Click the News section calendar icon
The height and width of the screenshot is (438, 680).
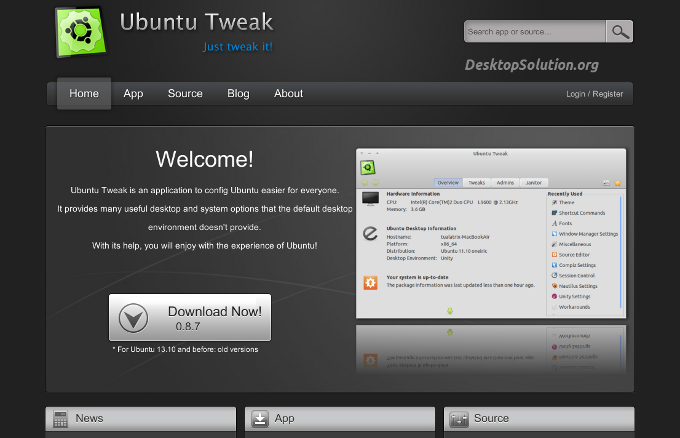point(60,419)
